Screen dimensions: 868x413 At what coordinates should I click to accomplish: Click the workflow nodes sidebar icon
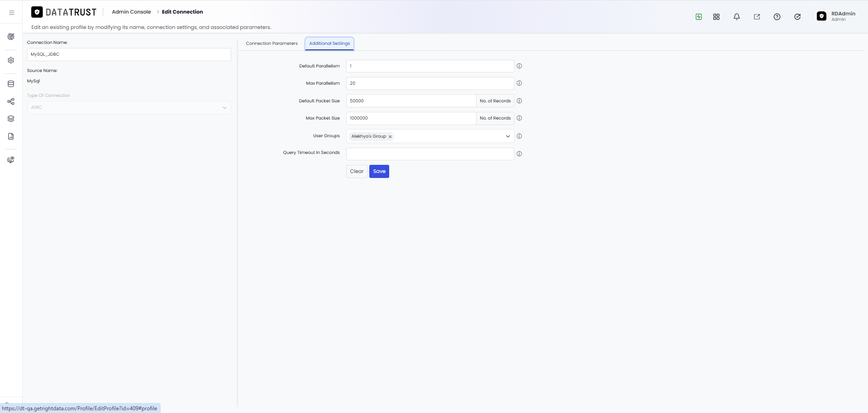[11, 101]
